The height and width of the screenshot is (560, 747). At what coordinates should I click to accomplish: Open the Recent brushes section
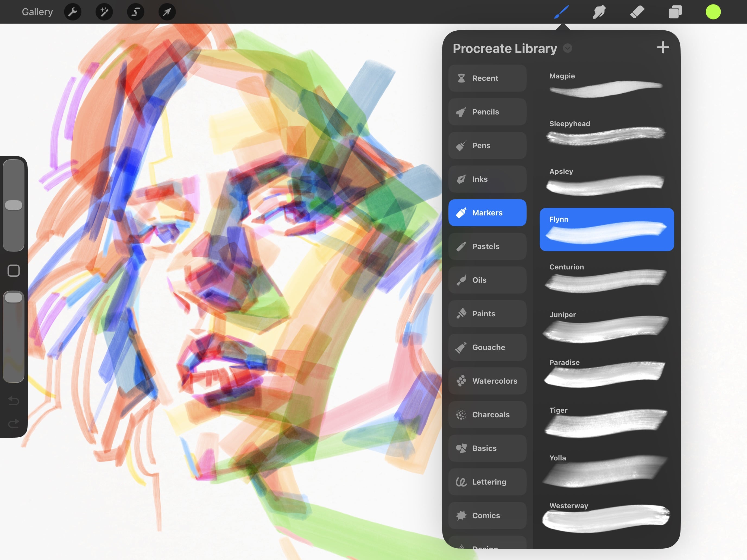click(487, 78)
